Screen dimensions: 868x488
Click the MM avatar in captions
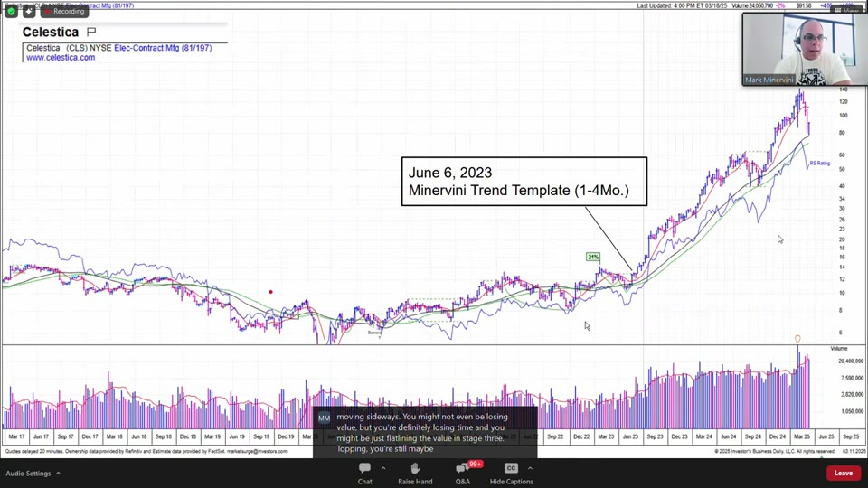coord(324,418)
